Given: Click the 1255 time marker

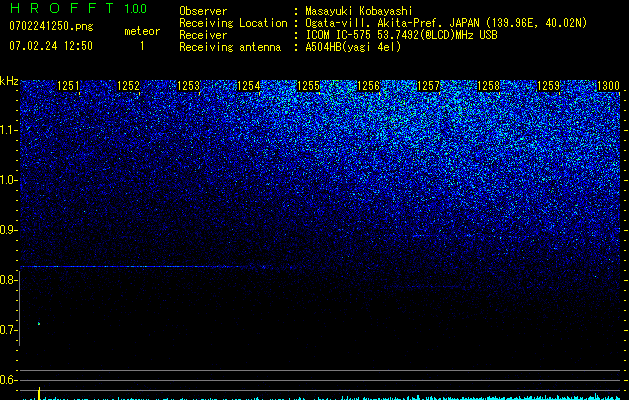Looking at the screenshot, I should 308,86.
